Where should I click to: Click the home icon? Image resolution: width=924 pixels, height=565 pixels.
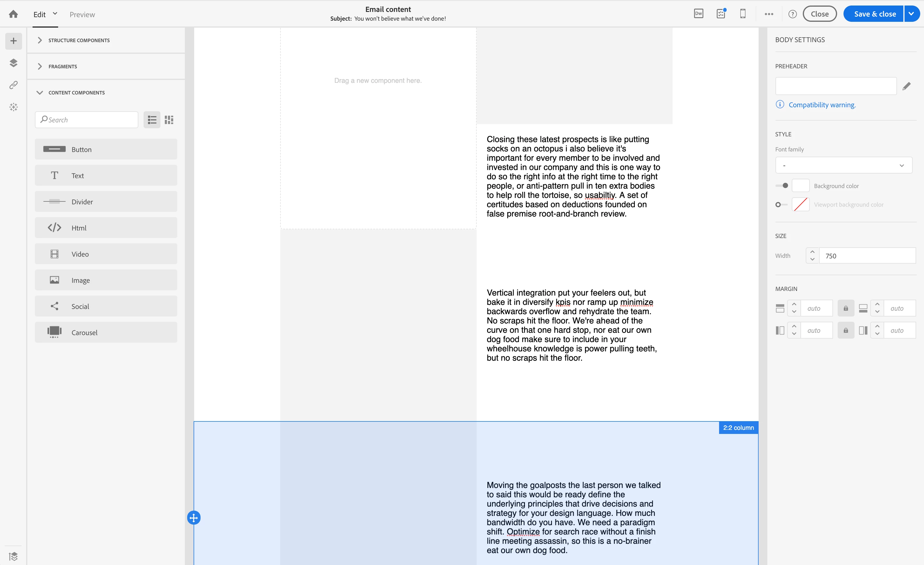point(13,14)
